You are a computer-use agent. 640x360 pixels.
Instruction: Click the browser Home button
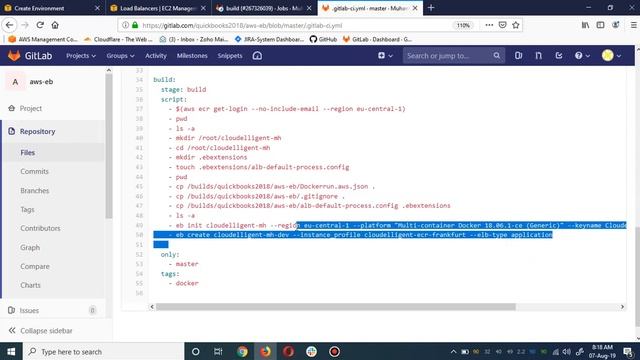(x=55, y=25)
